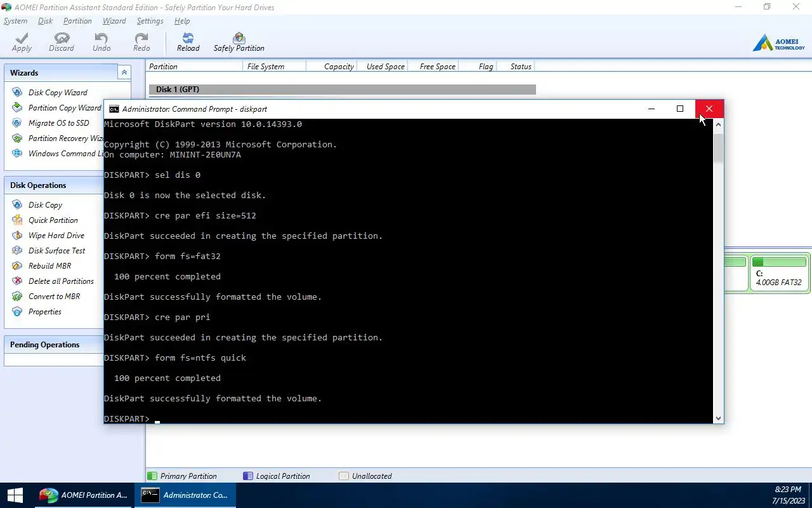812x508 pixels.
Task: Click the Safely Partition toolbar icon
Action: tap(239, 42)
